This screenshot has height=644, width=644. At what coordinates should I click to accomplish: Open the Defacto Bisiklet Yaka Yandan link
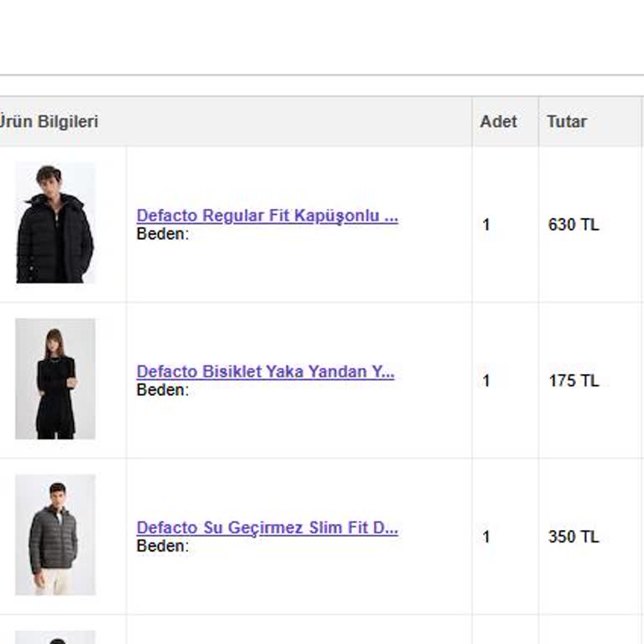click(x=265, y=371)
